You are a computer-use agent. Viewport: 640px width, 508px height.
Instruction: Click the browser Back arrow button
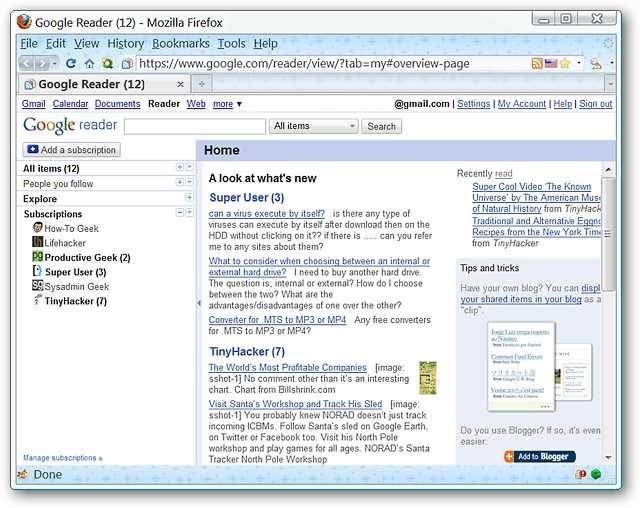click(27, 63)
